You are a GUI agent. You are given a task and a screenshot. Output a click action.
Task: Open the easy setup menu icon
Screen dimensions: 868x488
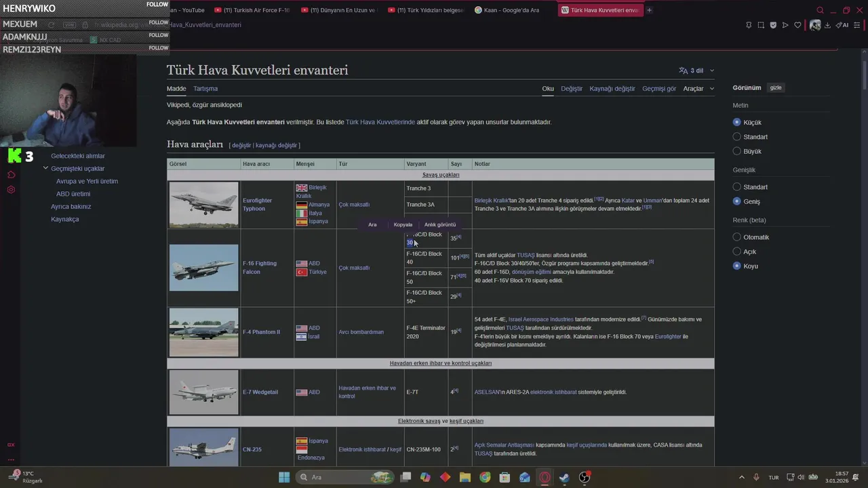coord(857,25)
